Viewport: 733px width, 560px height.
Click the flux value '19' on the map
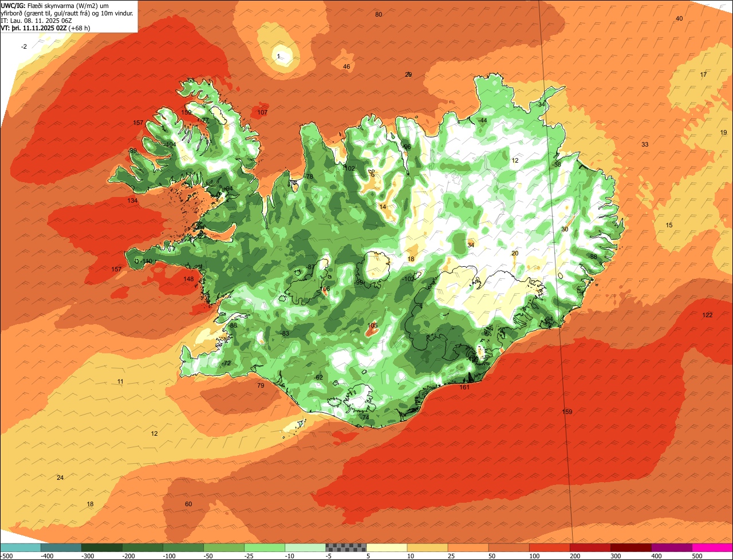tap(723, 132)
